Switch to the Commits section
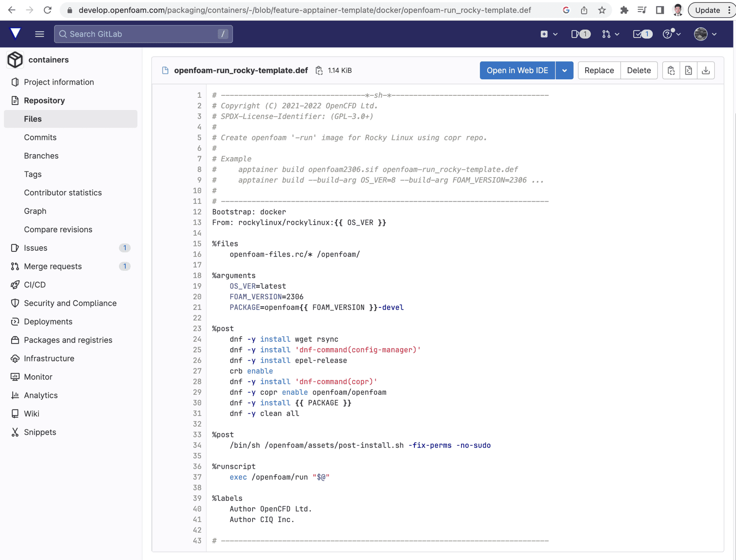The width and height of the screenshot is (736, 560). pyautogui.click(x=40, y=137)
